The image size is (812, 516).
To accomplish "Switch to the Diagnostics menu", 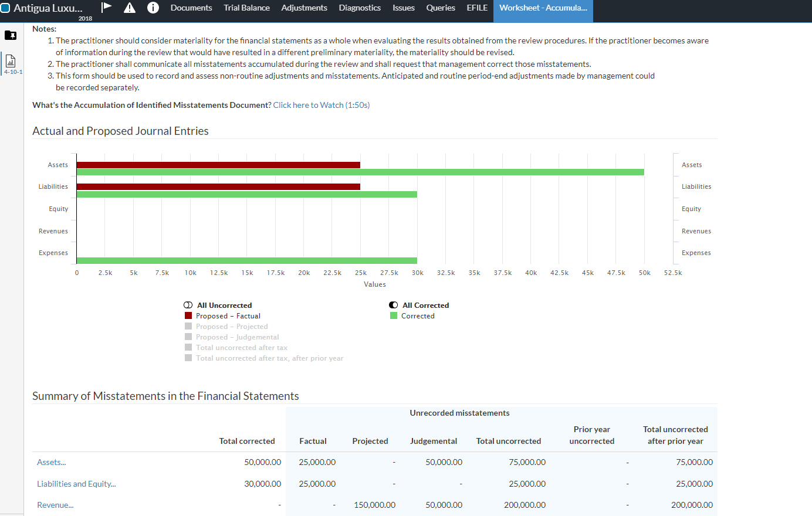I will pos(360,8).
